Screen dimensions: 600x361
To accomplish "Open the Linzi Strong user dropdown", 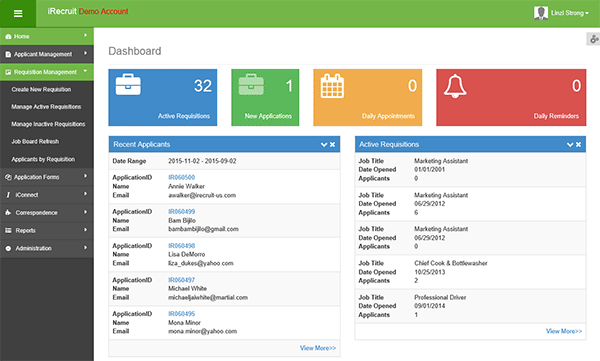I will click(x=569, y=13).
